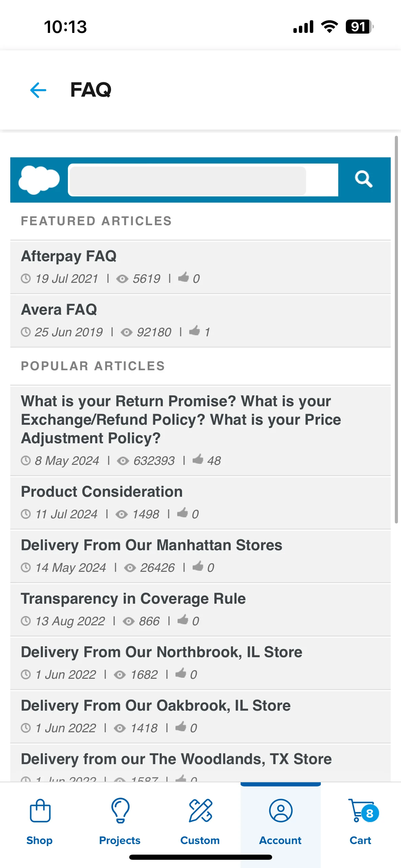The width and height of the screenshot is (401, 868).
Task: Click the vertical scrollbar on the right
Action: [396, 329]
